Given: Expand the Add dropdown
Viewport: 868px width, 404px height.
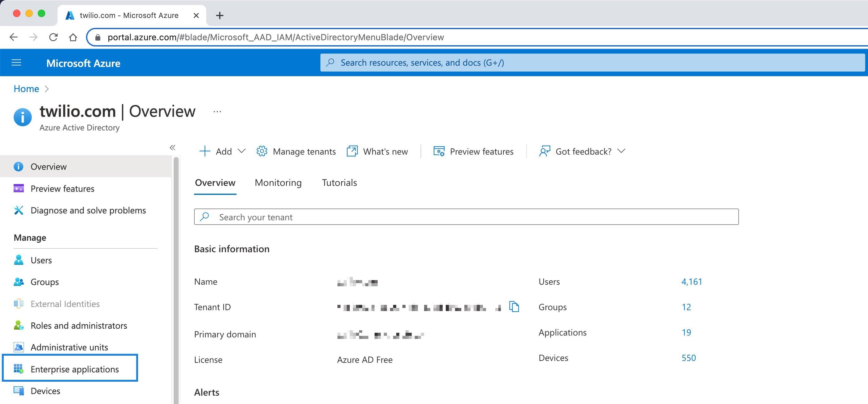Looking at the screenshot, I should [242, 151].
